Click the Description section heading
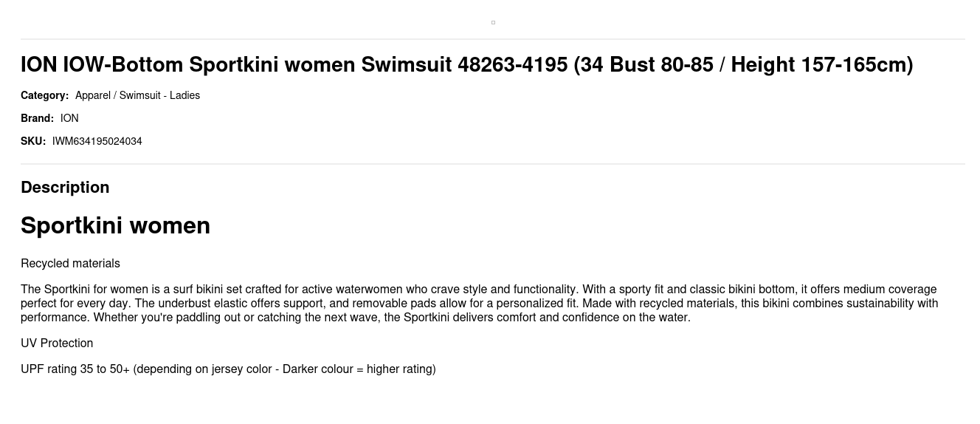Viewport: 980px width, 424px height. point(65,188)
